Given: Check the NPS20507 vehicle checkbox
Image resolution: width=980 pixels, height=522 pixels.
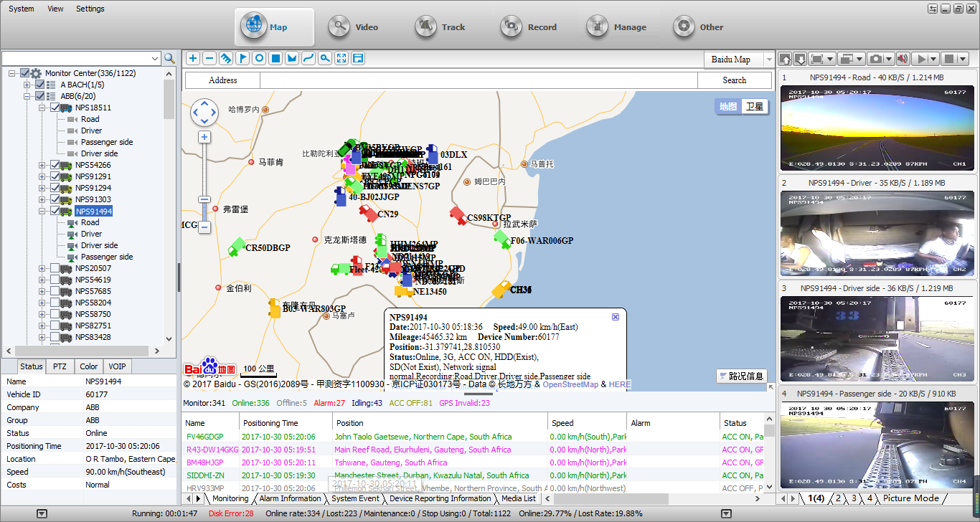Looking at the screenshot, I should (55, 268).
